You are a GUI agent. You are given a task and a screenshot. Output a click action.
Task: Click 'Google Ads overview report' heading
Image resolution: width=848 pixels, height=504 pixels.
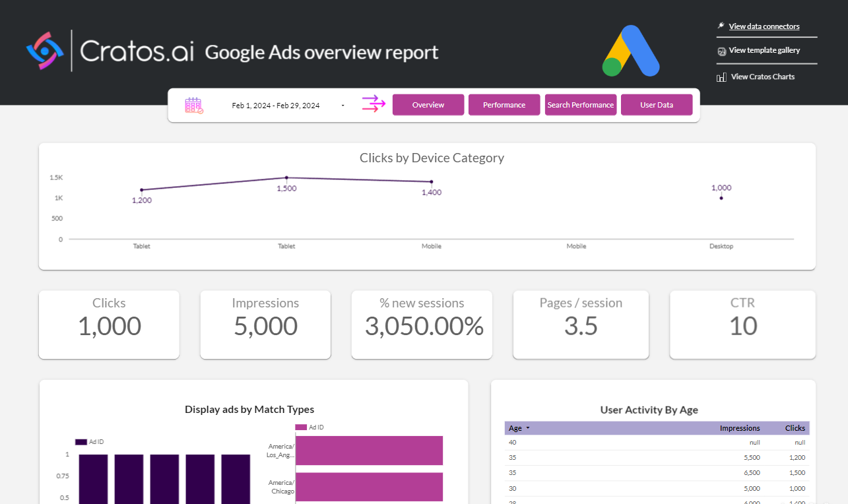tap(321, 52)
